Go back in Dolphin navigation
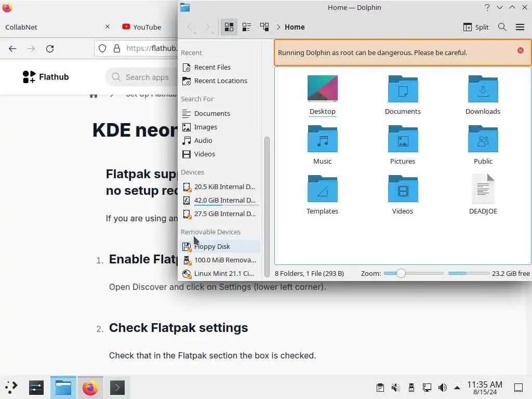 [x=191, y=27]
